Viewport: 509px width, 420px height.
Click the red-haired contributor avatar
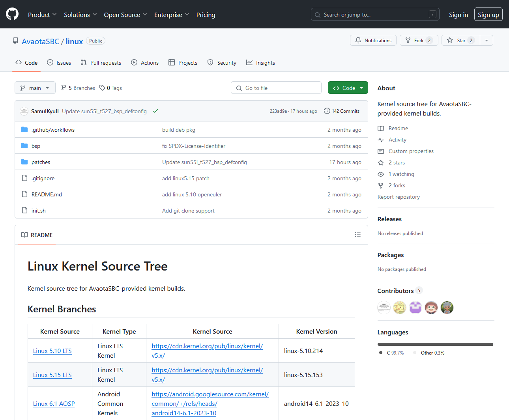[x=431, y=308]
